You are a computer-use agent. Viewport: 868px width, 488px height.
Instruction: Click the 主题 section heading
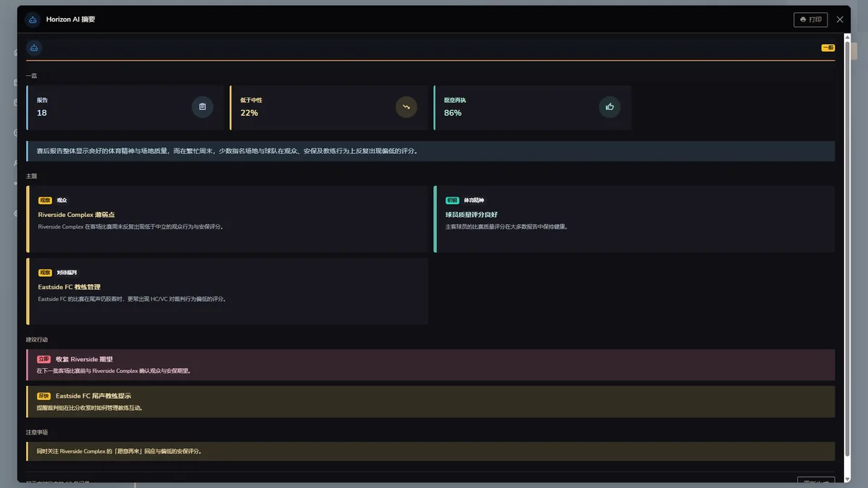point(31,176)
